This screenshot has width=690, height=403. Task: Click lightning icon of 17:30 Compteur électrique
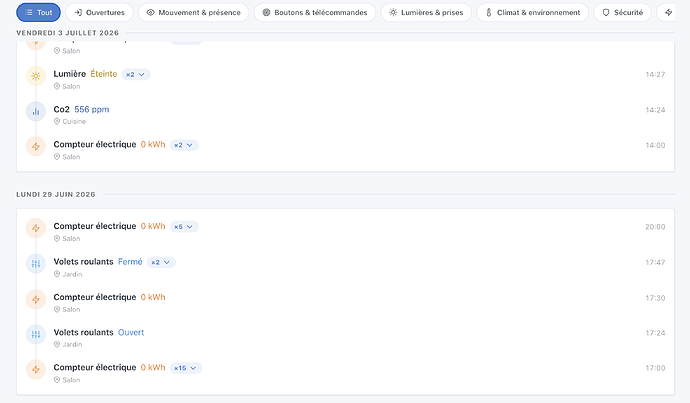(36, 299)
